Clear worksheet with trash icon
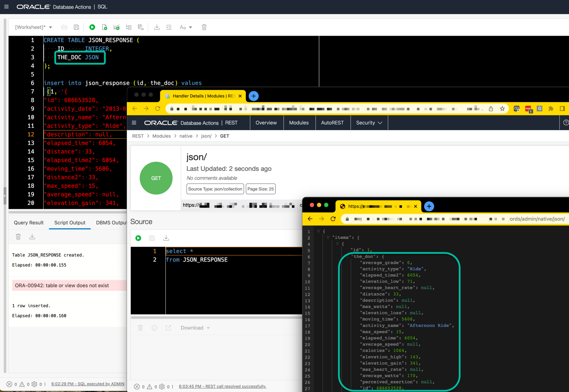 click(204, 27)
